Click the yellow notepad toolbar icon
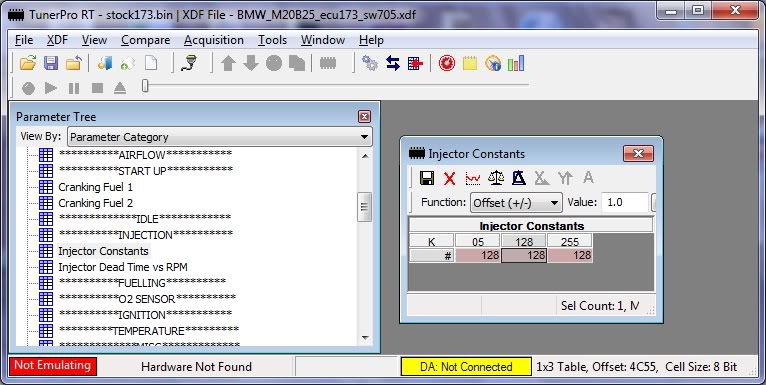The image size is (766, 385). coord(469,63)
